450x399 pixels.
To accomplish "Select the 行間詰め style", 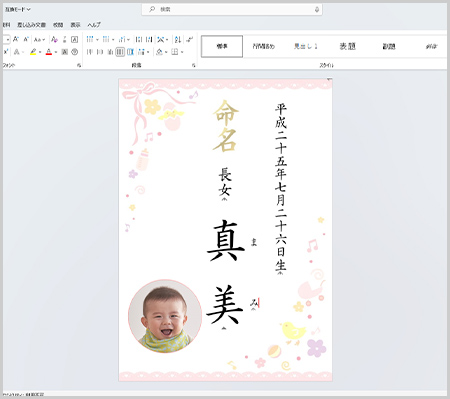I will tap(264, 46).
